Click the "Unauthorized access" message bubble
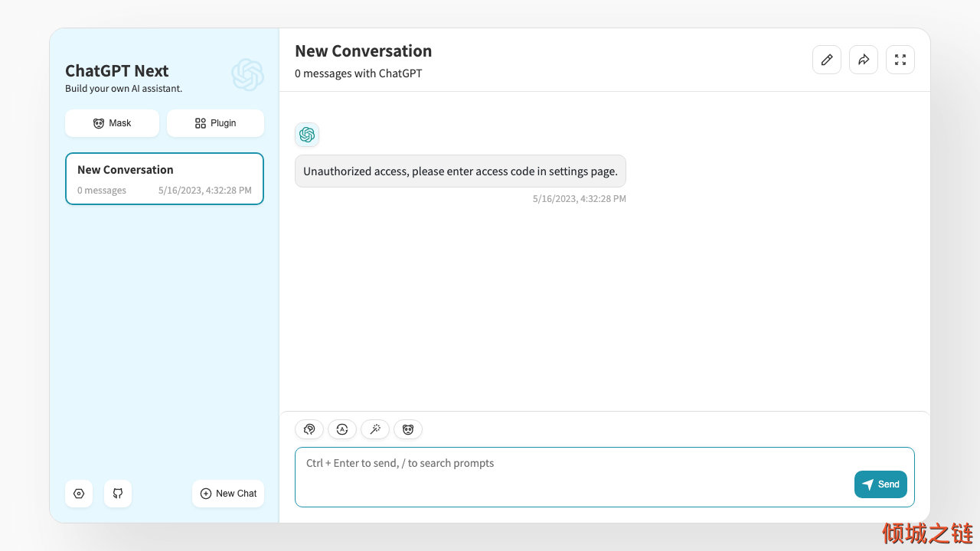This screenshot has height=551, width=980. pos(460,171)
